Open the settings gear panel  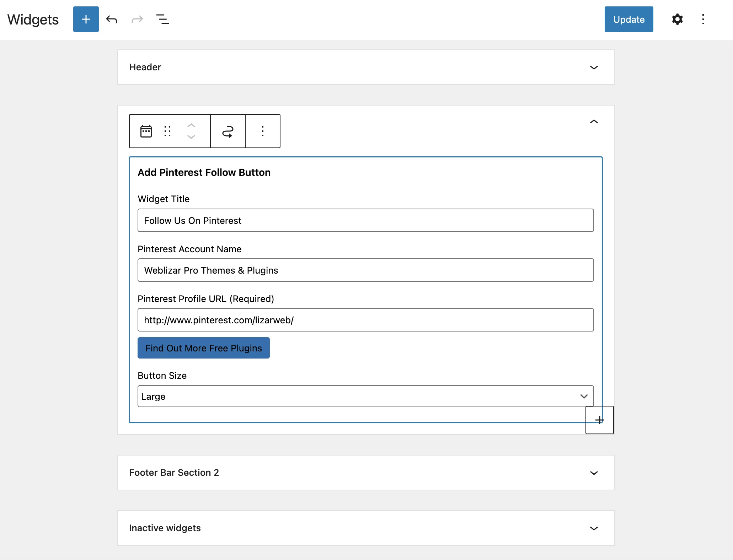pyautogui.click(x=678, y=19)
